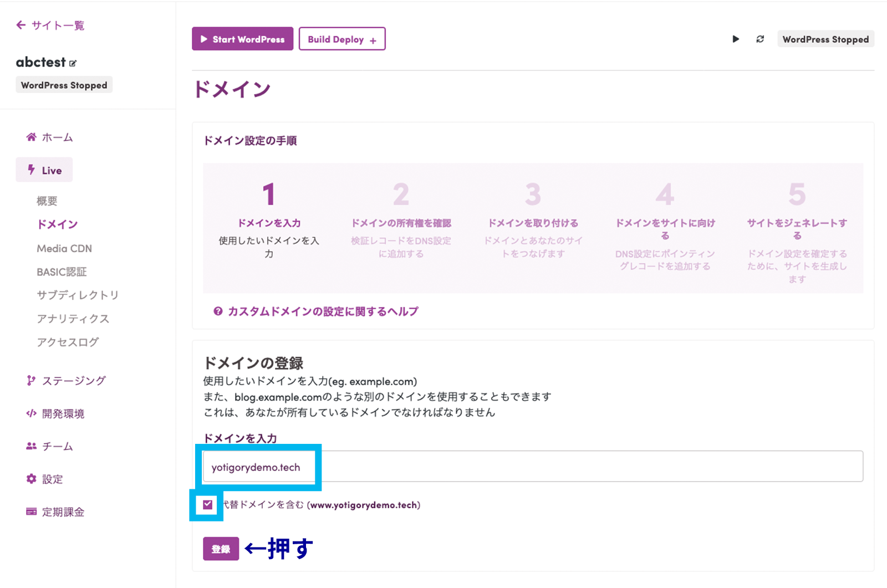Screen dimensions: 887x588
Task: Open Media CDN settings
Action: tap(64, 249)
